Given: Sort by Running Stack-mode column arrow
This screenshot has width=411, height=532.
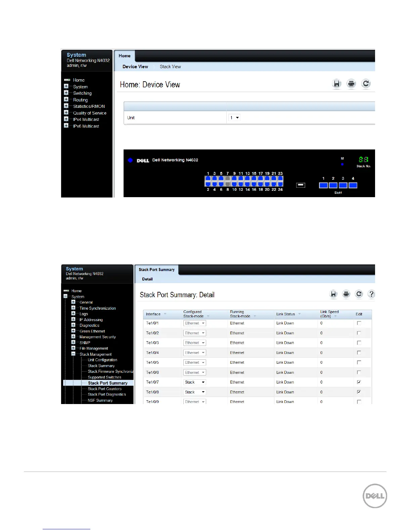Looking at the screenshot, I should pyautogui.click(x=255, y=316).
